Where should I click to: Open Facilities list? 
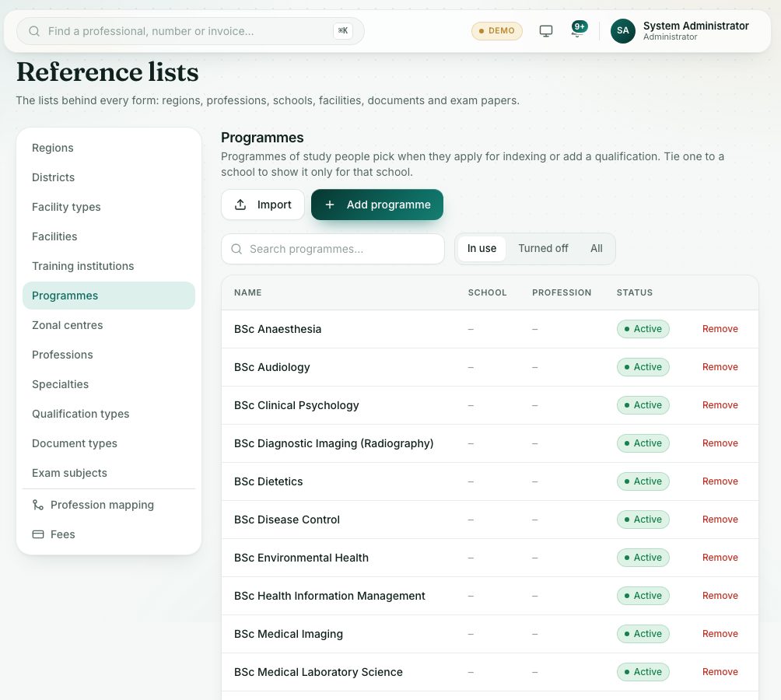(x=109, y=236)
